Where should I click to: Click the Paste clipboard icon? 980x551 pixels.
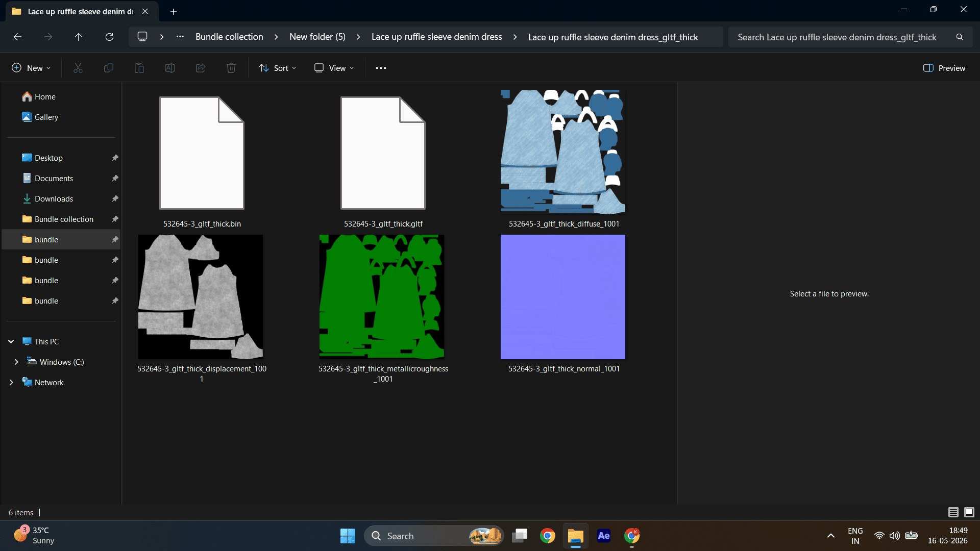tap(139, 68)
